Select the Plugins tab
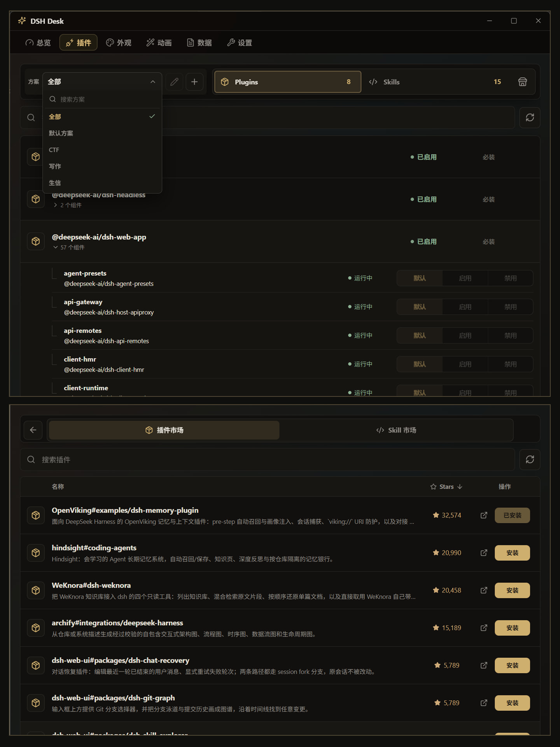 click(288, 82)
